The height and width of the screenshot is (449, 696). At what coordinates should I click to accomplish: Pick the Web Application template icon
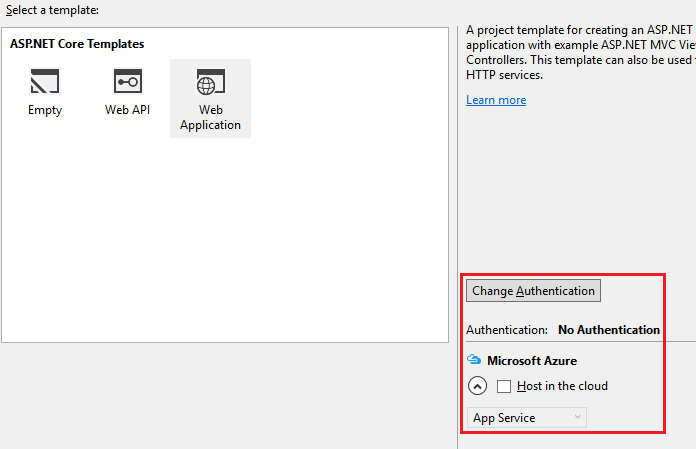tap(211, 82)
